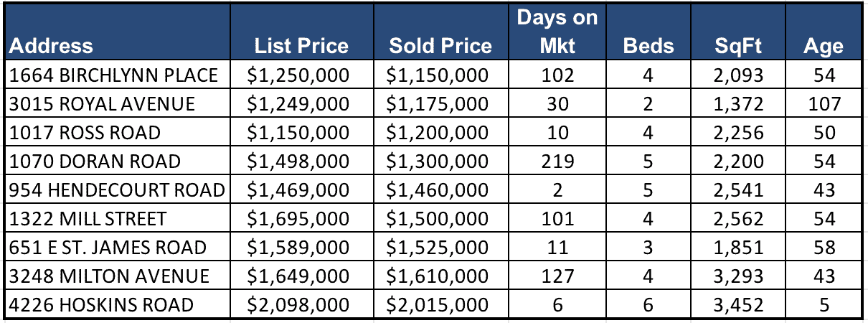
Task: Click the 3248 MILTON AVENUE cell
Action: [109, 276]
